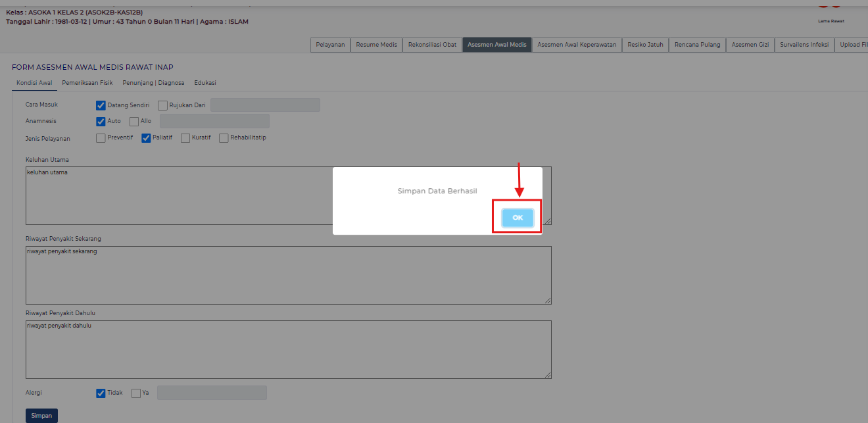This screenshot has width=868, height=423.
Task: Open the Rencana Pulang tab
Action: (x=697, y=45)
